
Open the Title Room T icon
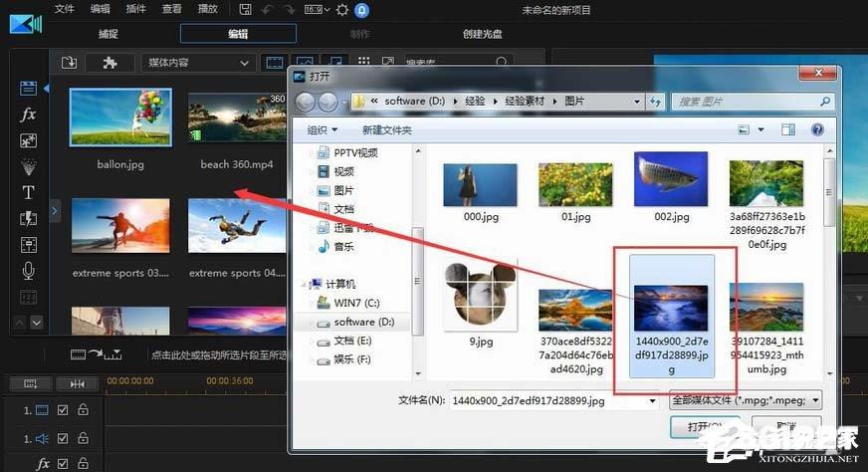pyautogui.click(x=28, y=192)
